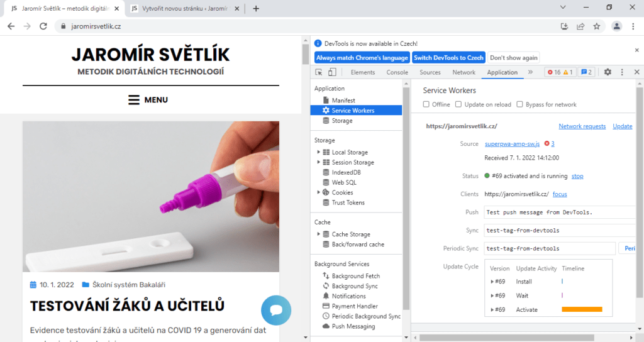Switch to the Console tab

(x=397, y=72)
